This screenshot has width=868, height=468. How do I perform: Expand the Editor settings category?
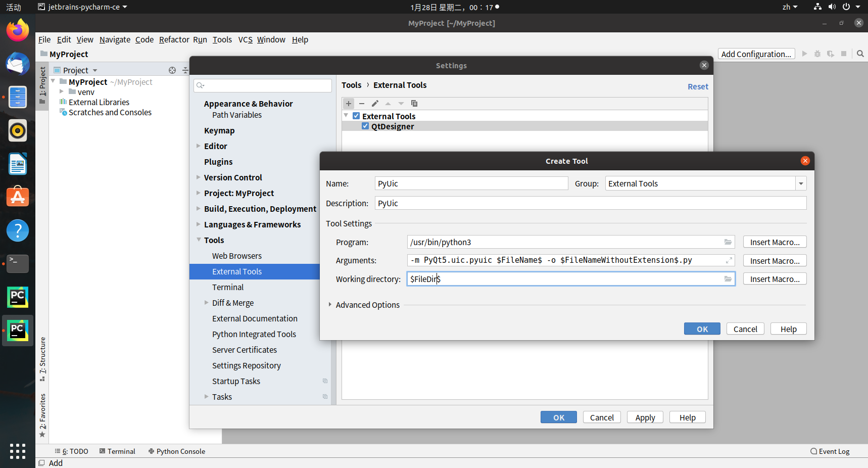click(x=199, y=146)
